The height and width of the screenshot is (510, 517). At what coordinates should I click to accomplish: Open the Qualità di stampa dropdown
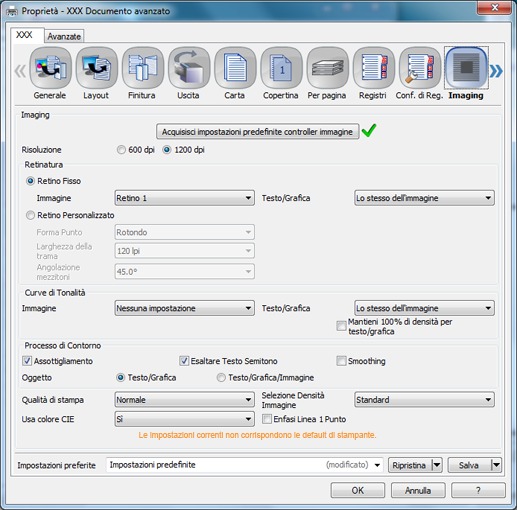click(x=185, y=400)
